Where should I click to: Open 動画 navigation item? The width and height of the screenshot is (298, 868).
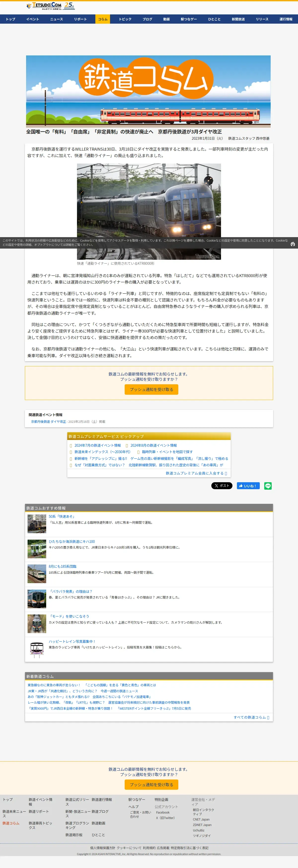pyautogui.click(x=166, y=19)
